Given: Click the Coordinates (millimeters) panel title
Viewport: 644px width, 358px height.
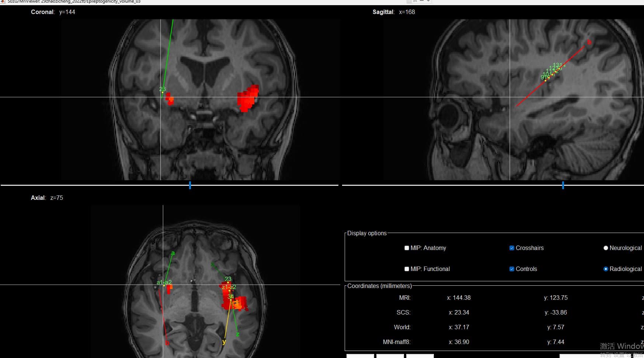Looking at the screenshot, I should point(379,286).
